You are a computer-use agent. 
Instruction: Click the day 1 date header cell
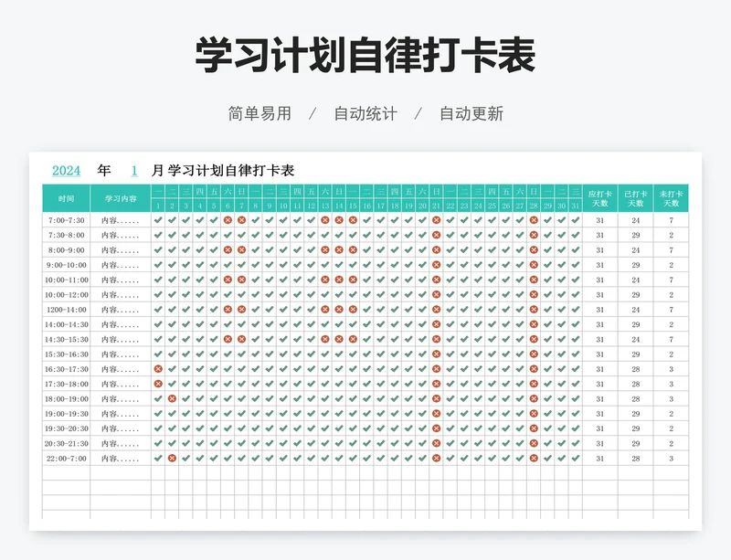[158, 206]
